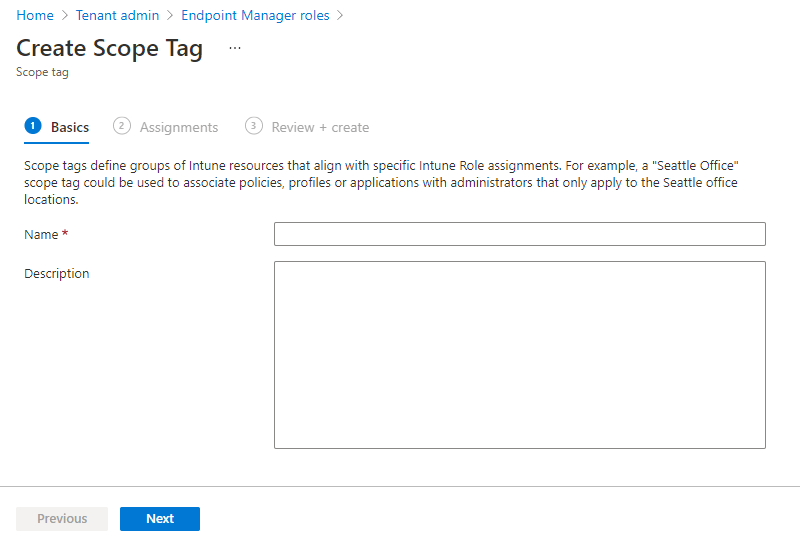
Task: Click the step 3 circle icon
Action: coord(254,126)
